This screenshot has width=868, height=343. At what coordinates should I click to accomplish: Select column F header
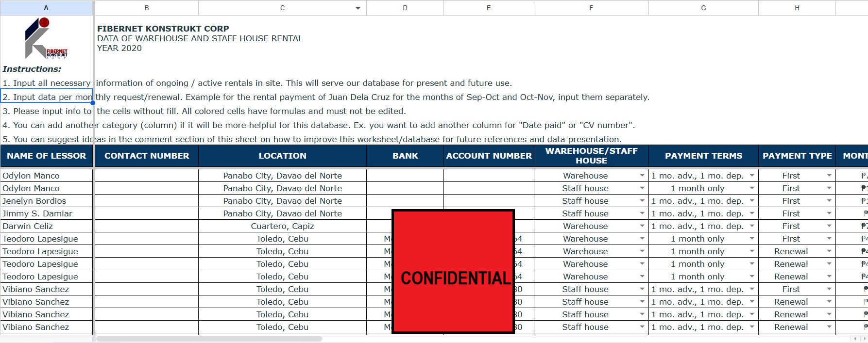point(591,8)
